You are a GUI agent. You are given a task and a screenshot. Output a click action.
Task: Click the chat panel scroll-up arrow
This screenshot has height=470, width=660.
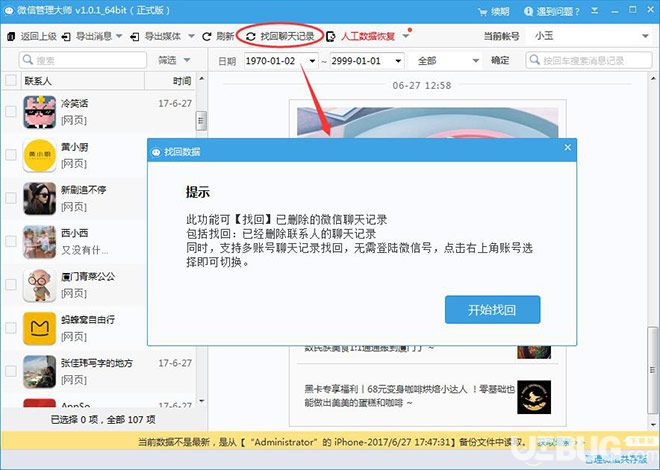(x=653, y=79)
